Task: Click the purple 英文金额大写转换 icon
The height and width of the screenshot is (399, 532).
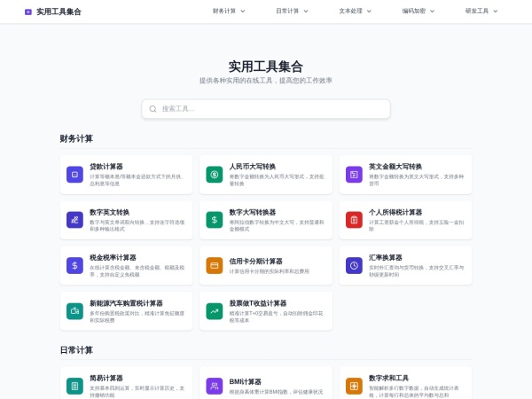Action: pos(354,175)
